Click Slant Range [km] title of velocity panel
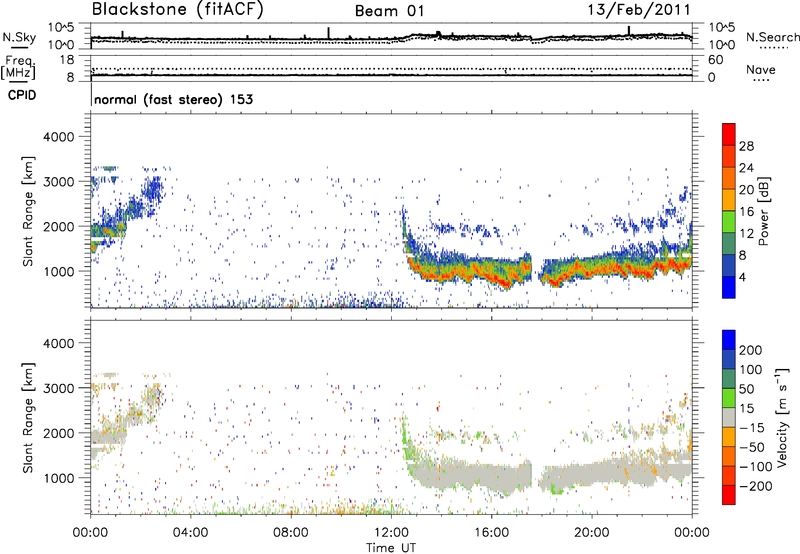Viewport: 800px width, 554px height. (28, 417)
